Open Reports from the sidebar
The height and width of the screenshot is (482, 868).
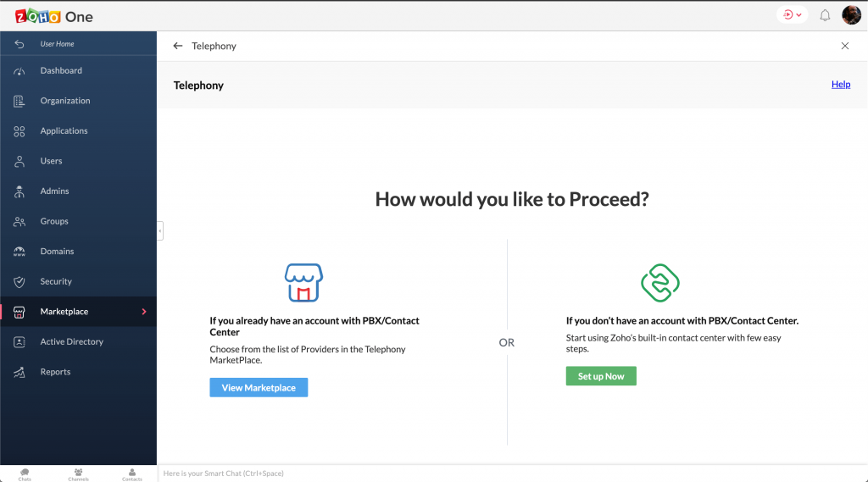tap(55, 372)
